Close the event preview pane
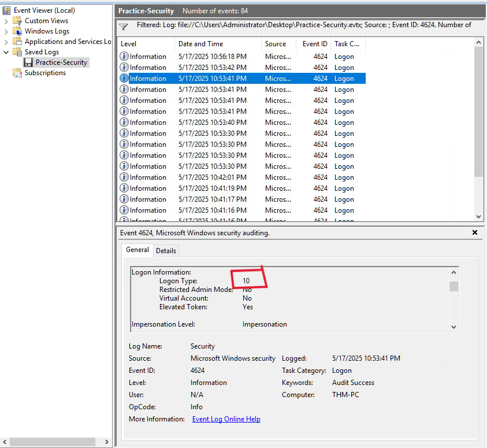Viewport: 487px width, 448px height. [475, 232]
